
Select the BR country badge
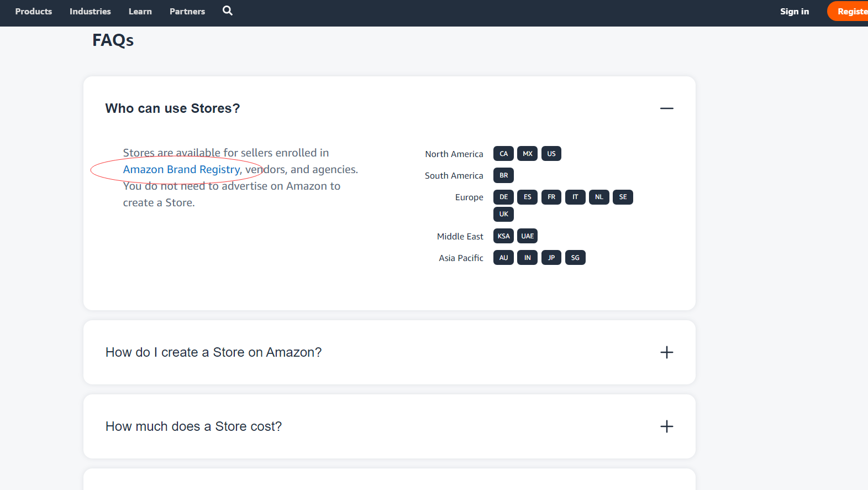[x=503, y=175]
